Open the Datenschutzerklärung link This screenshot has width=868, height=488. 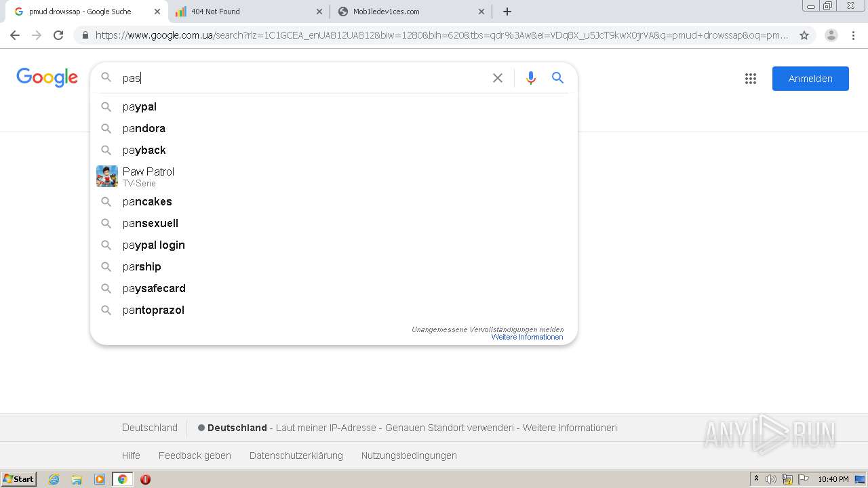pos(296,455)
